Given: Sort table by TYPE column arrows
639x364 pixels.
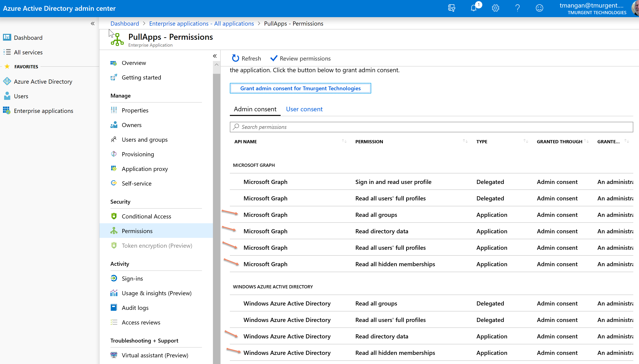Looking at the screenshot, I should pos(526,141).
